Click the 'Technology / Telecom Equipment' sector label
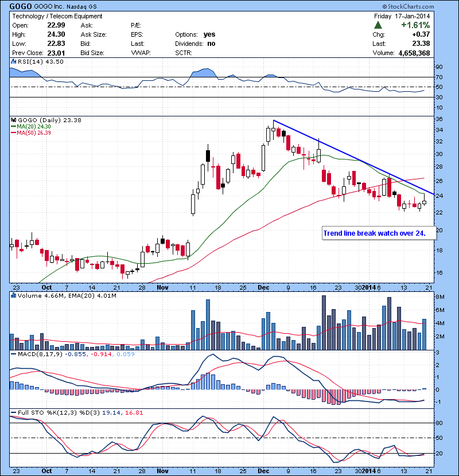The width and height of the screenshot is (459, 476). coord(57,17)
